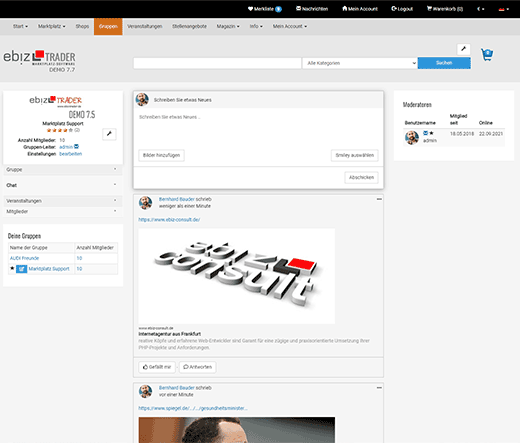Open the Marktplatz Support group link
The height and width of the screenshot is (443, 520).
click(49, 269)
